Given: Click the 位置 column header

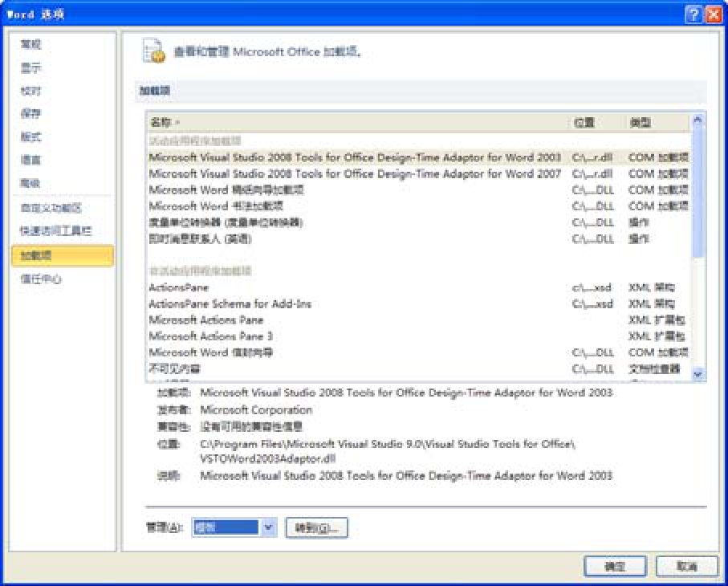Looking at the screenshot, I should [x=596, y=123].
